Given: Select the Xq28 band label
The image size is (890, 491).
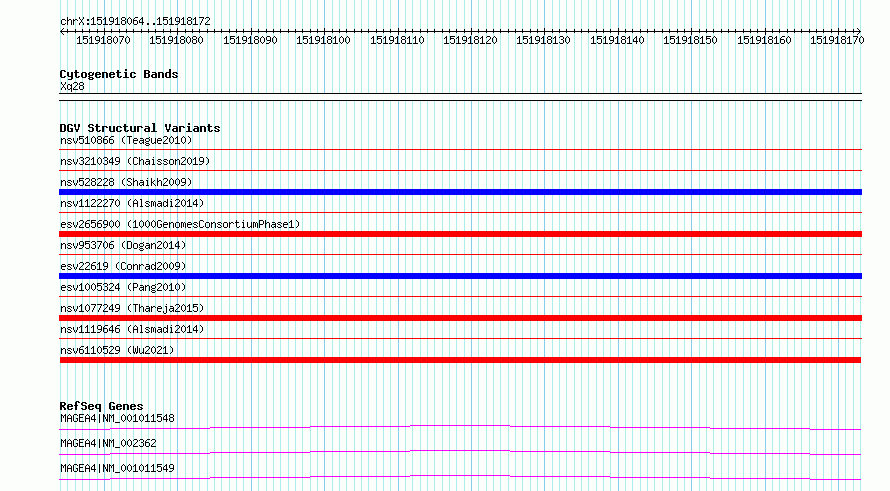Looking at the screenshot, I should [x=72, y=87].
